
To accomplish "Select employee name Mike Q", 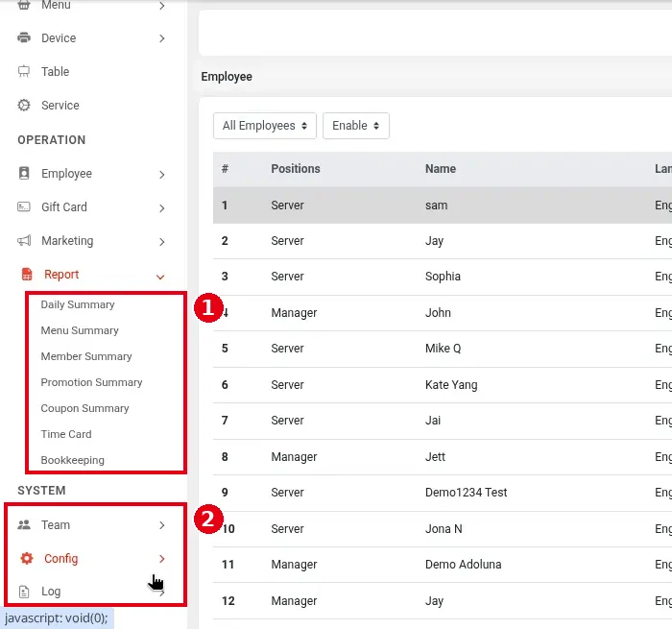I will 443,349.
